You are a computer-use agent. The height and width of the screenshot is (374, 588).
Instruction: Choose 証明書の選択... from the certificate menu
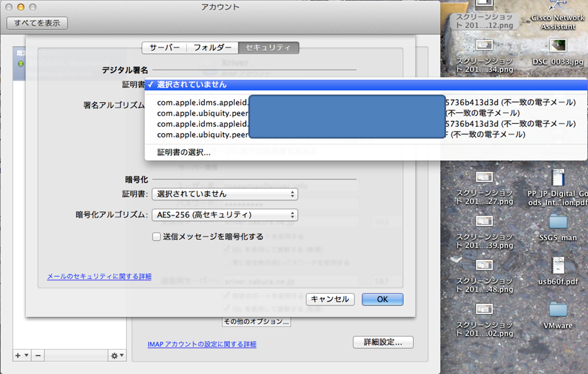coord(184,152)
